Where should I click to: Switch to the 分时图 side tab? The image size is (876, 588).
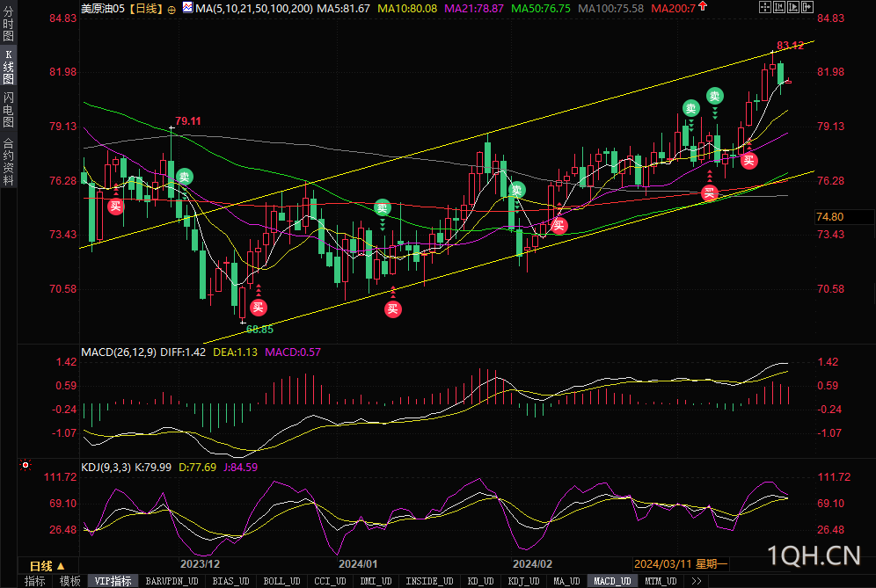click(x=8, y=24)
